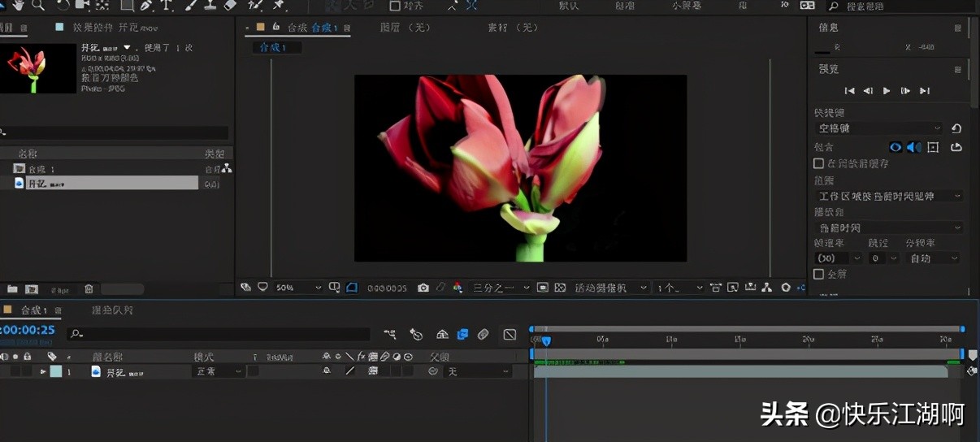Click the graph editor icon in timeline
The width and height of the screenshot is (980, 442).
(x=510, y=334)
